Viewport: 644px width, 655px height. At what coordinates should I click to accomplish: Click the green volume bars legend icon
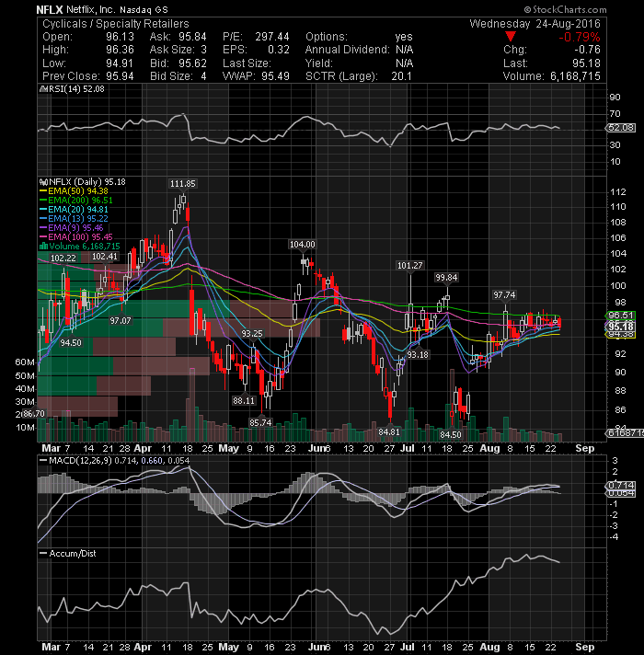(x=42, y=247)
